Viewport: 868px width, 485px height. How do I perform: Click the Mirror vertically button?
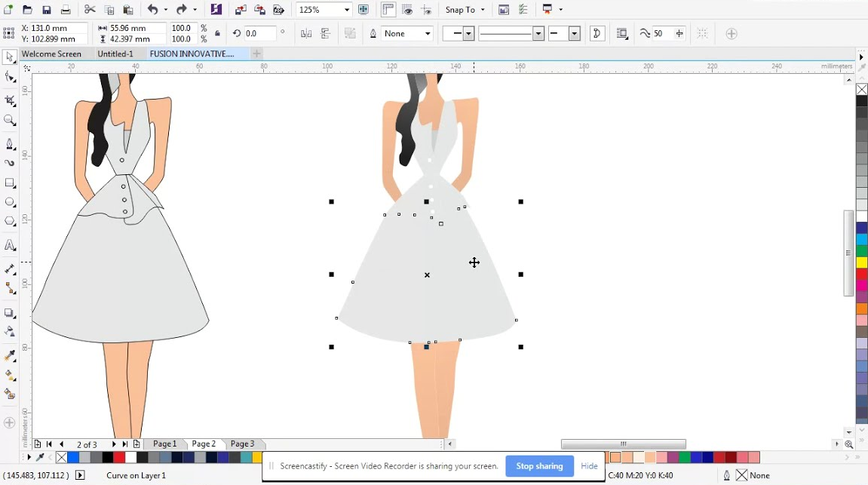[325, 33]
